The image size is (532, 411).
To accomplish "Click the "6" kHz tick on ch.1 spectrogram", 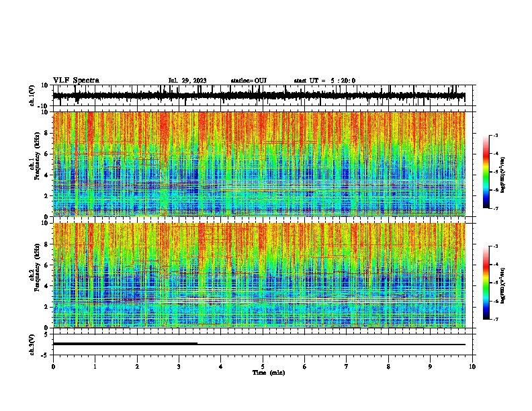I will point(46,154).
